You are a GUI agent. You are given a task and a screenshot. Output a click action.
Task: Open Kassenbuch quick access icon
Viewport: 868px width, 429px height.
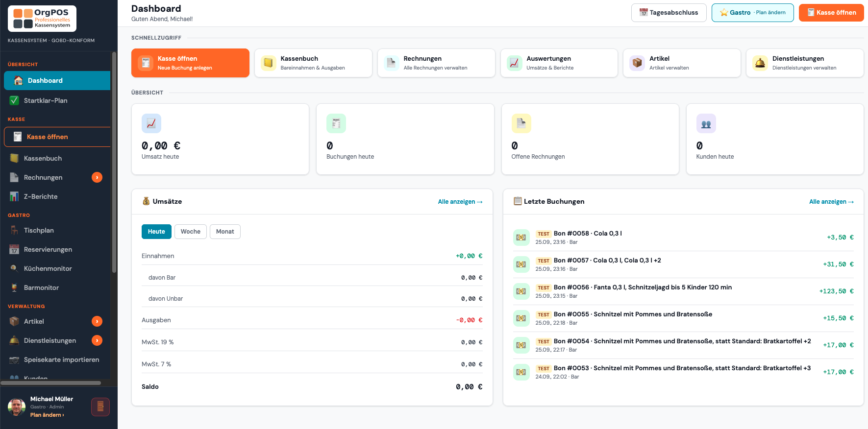coord(268,63)
